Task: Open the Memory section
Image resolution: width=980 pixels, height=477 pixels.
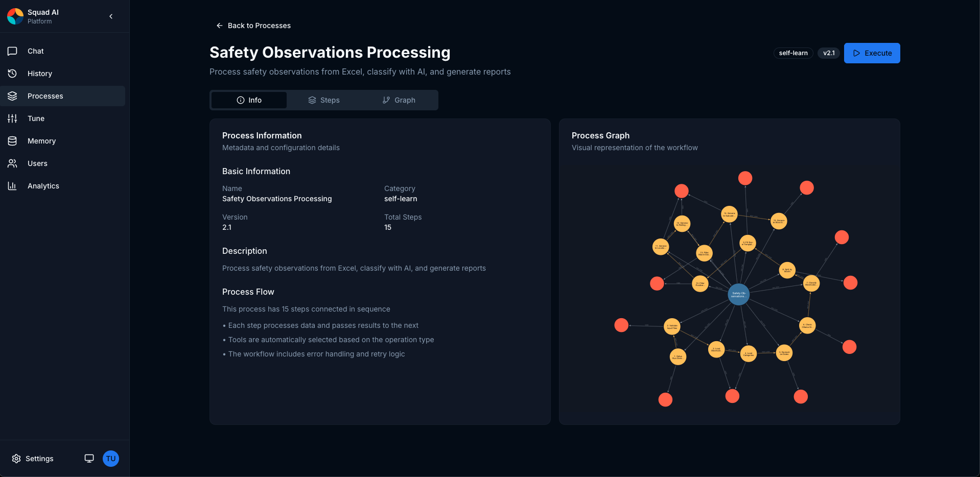Action: coord(41,141)
